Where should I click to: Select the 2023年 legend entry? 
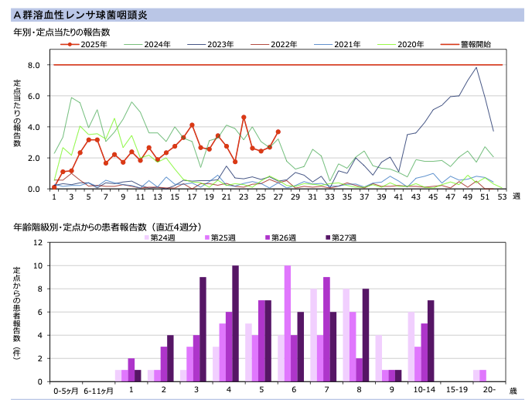click(210, 44)
